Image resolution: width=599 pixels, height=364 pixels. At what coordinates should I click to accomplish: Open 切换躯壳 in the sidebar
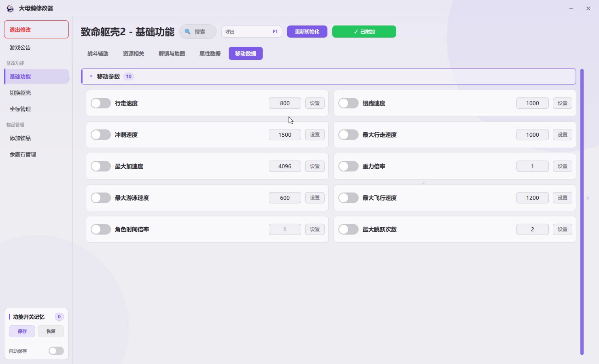pyautogui.click(x=36, y=93)
